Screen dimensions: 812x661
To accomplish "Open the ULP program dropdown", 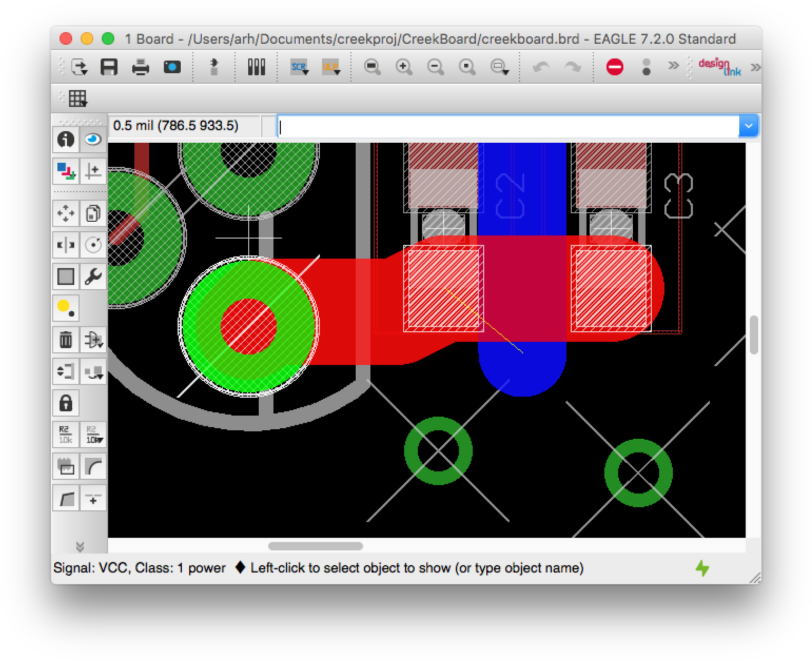I will [331, 67].
